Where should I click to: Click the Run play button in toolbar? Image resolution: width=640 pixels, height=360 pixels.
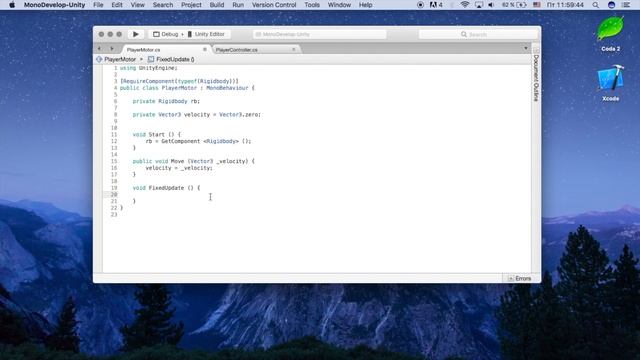point(136,34)
